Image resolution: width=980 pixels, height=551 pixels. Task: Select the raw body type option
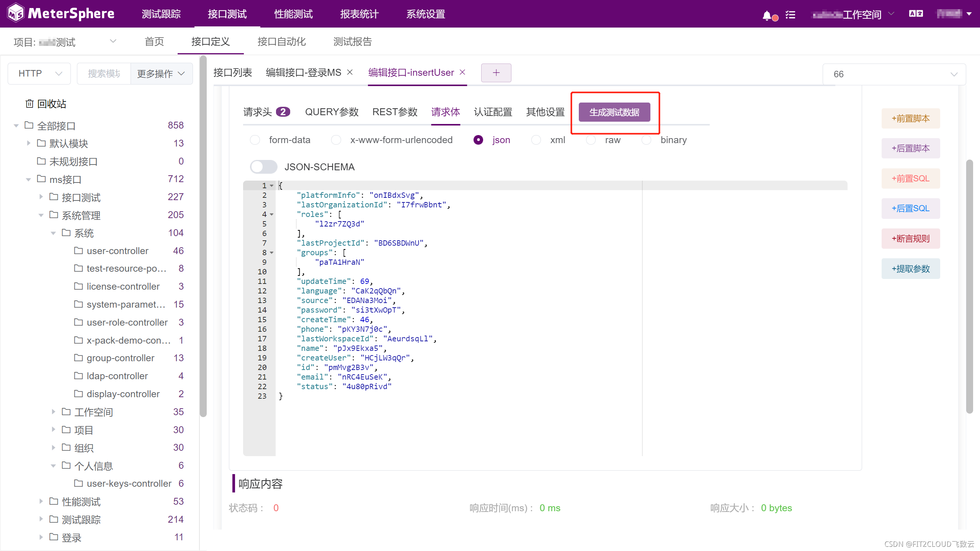click(x=591, y=140)
